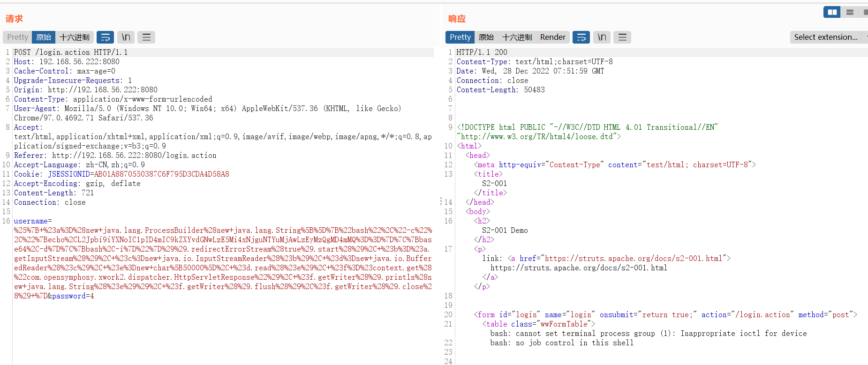The height and width of the screenshot is (365, 868).
Task: Select the 十六进制 tab in the response panel
Action: pos(517,37)
